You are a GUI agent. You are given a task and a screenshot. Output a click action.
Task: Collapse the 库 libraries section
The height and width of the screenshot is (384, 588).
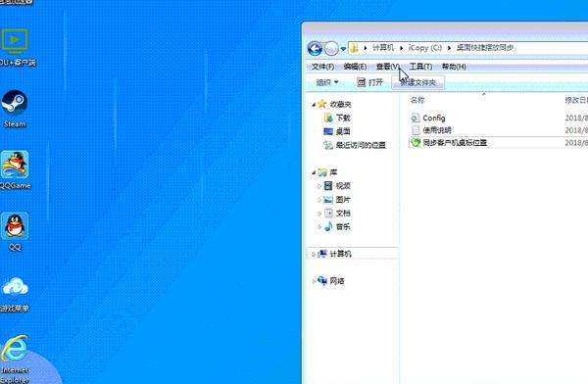314,172
